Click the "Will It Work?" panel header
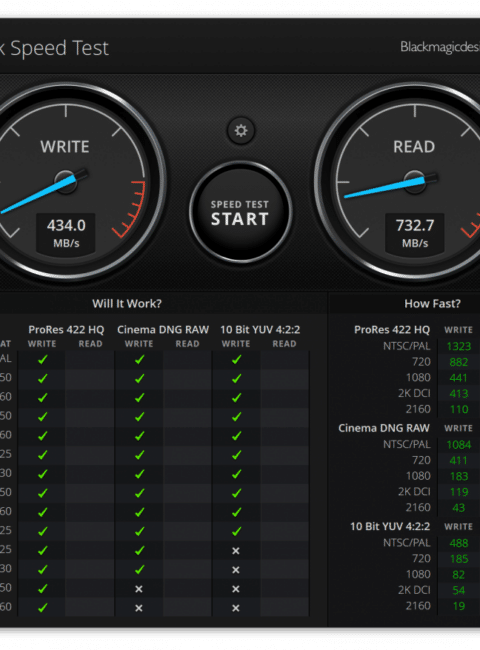 coord(127,303)
